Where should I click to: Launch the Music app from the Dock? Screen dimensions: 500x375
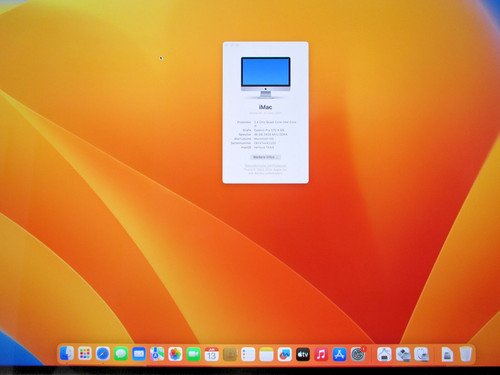point(321,354)
